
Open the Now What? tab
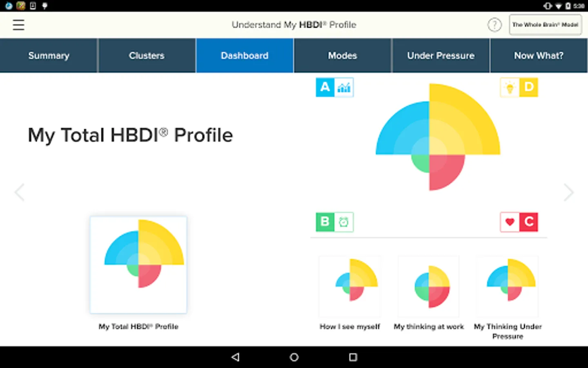coord(539,56)
